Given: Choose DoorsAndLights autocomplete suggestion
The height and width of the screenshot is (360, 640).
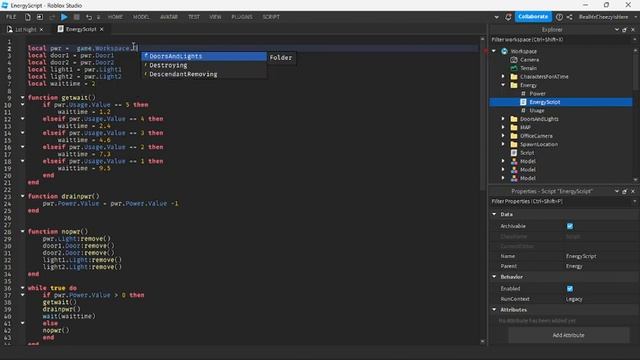Looking at the screenshot, I should pos(204,56).
